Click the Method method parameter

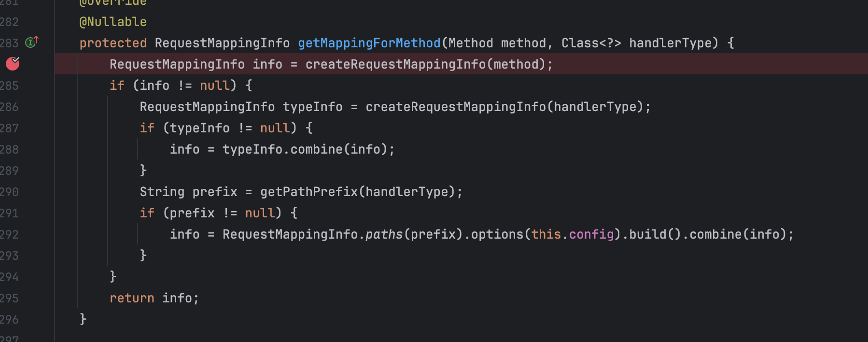point(497,43)
